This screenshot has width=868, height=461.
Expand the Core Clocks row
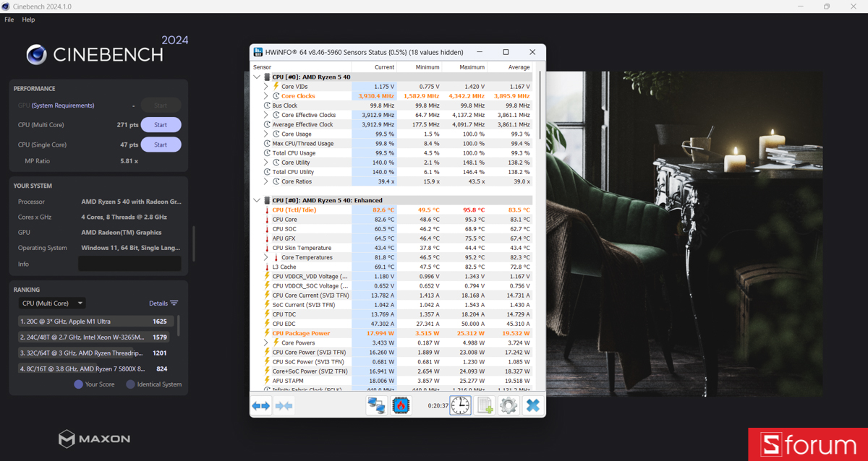266,96
